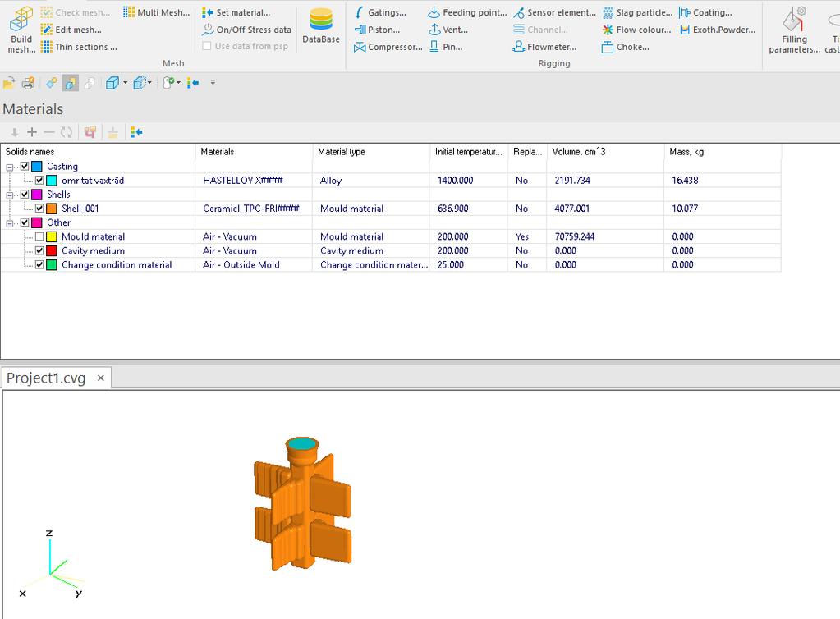Image resolution: width=840 pixels, height=619 pixels.
Task: Click the Initial temperature column header
Action: 470,152
